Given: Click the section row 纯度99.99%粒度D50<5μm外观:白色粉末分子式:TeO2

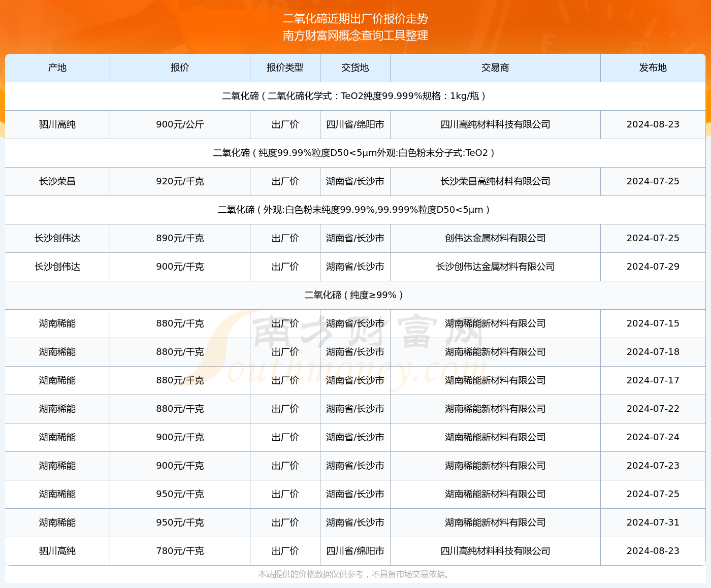Looking at the screenshot, I should 355,153.
